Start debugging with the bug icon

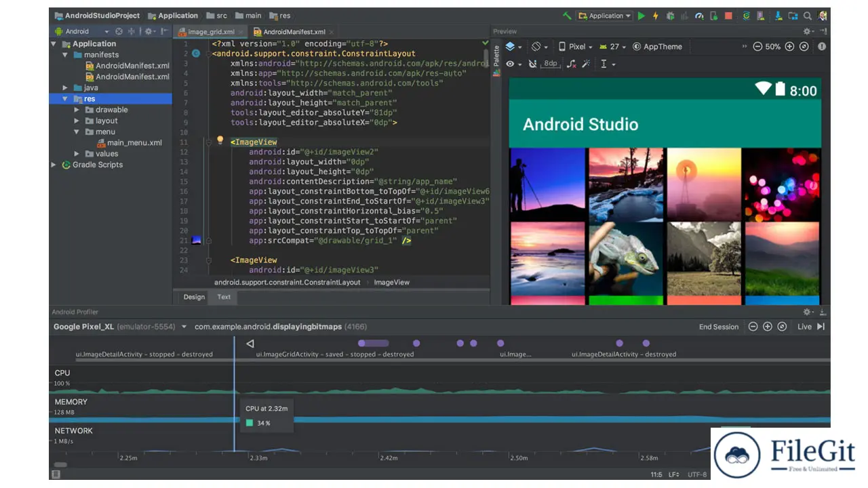pos(670,16)
